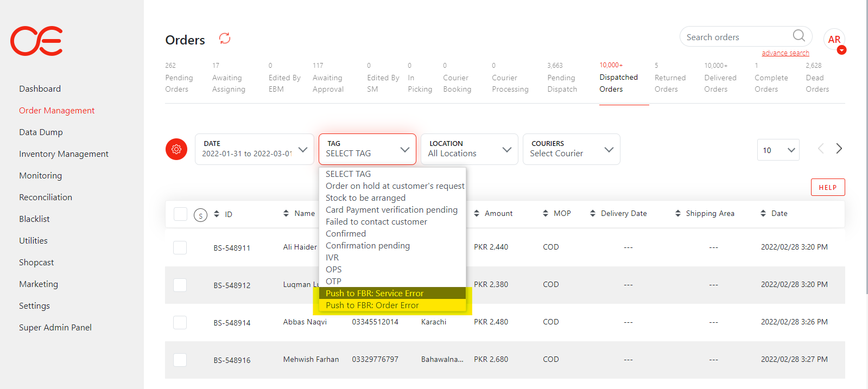Click the OE logo in the sidebar
The image size is (868, 389).
(x=36, y=41)
